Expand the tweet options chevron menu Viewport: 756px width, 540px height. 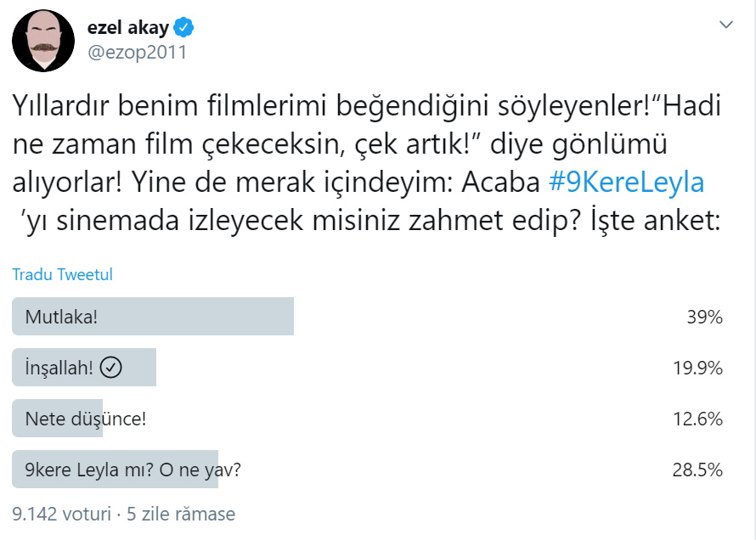click(726, 25)
